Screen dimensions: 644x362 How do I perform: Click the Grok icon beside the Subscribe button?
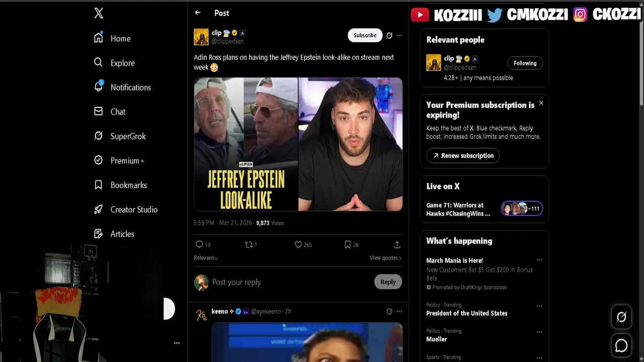(x=389, y=35)
